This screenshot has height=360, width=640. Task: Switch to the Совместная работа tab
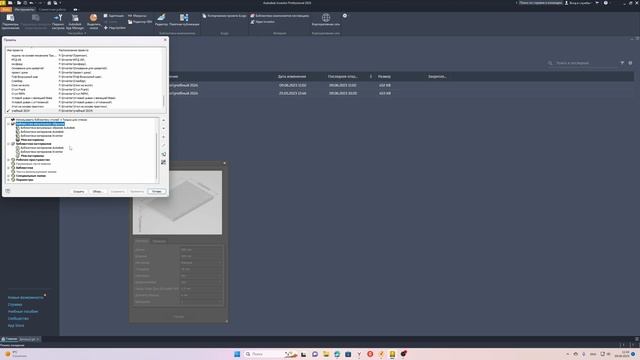[x=53, y=9]
